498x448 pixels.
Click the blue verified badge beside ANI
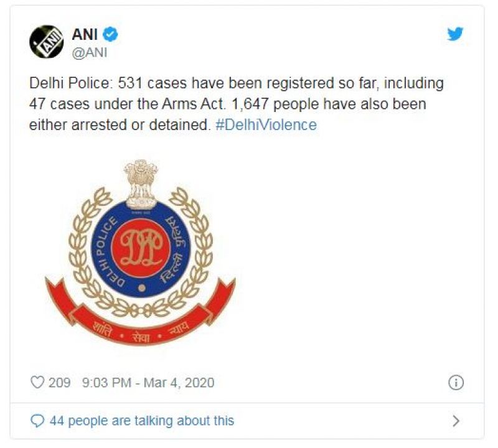[x=111, y=34]
